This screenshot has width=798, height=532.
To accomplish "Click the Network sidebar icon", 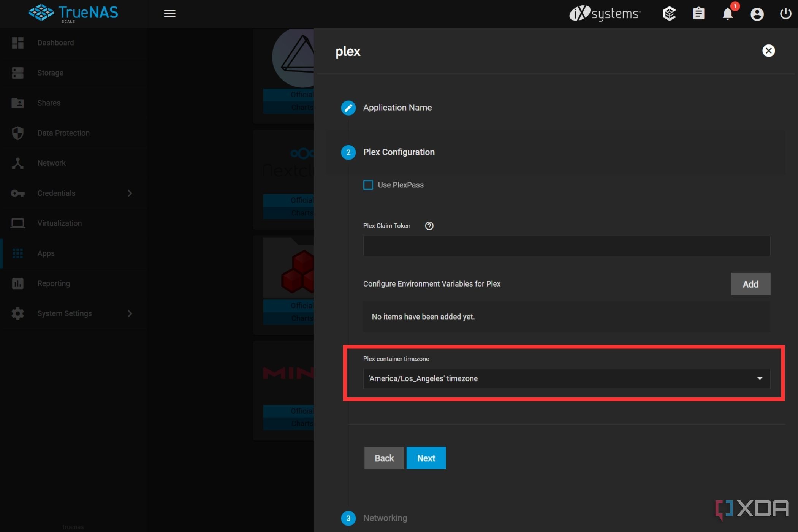I will (17, 163).
